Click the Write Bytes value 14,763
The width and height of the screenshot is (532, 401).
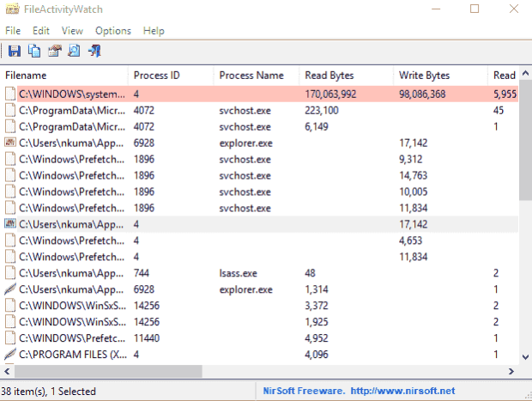click(413, 175)
